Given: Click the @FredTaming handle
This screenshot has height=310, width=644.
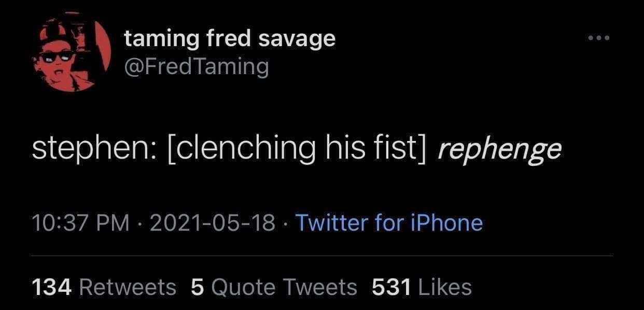Looking at the screenshot, I should [x=197, y=66].
